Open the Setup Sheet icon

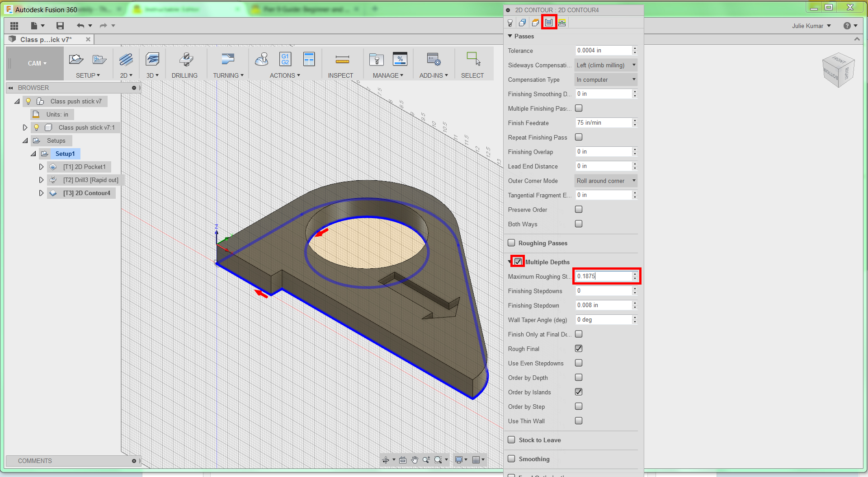(309, 59)
